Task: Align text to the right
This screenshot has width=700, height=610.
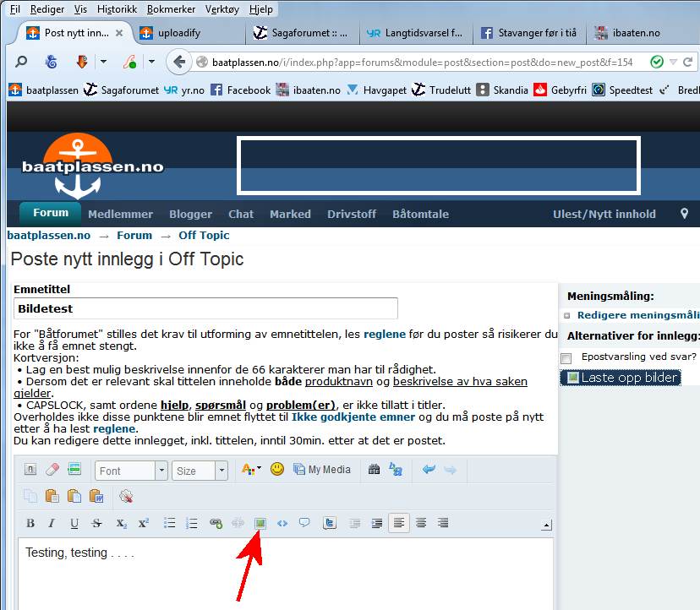Action: tap(443, 522)
